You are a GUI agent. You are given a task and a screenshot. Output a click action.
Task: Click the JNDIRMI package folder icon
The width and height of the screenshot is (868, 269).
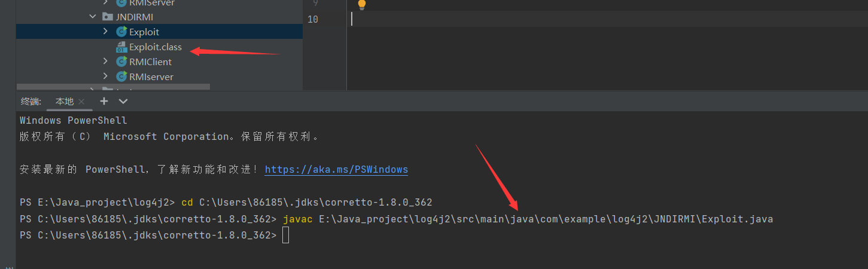(x=108, y=17)
